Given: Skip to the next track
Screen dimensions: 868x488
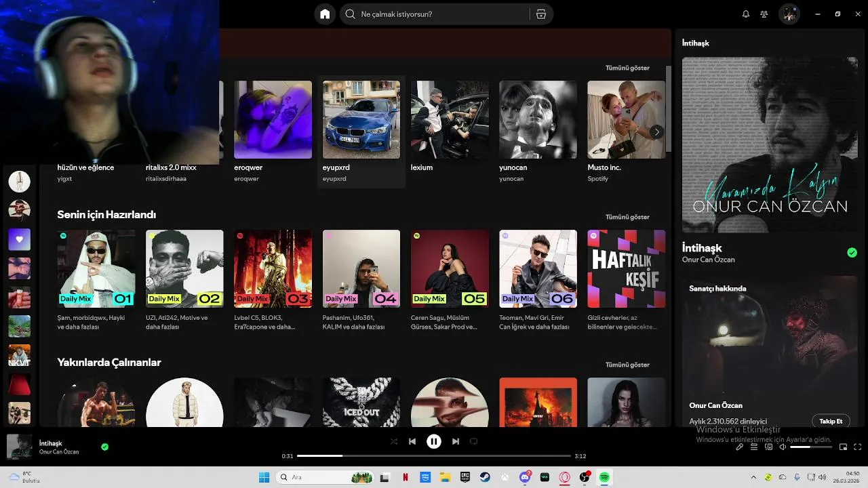Looking at the screenshot, I should (x=456, y=441).
